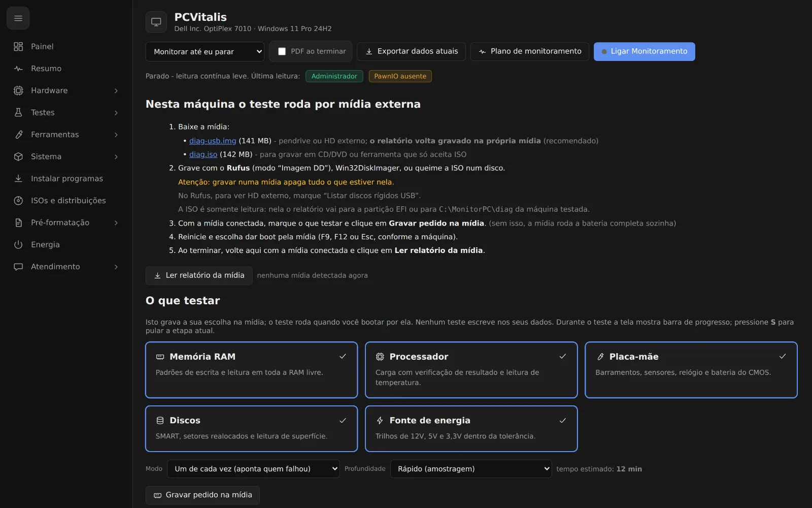This screenshot has width=812, height=508.
Task: Expand the Testes sidebar chevron
Action: click(116, 113)
